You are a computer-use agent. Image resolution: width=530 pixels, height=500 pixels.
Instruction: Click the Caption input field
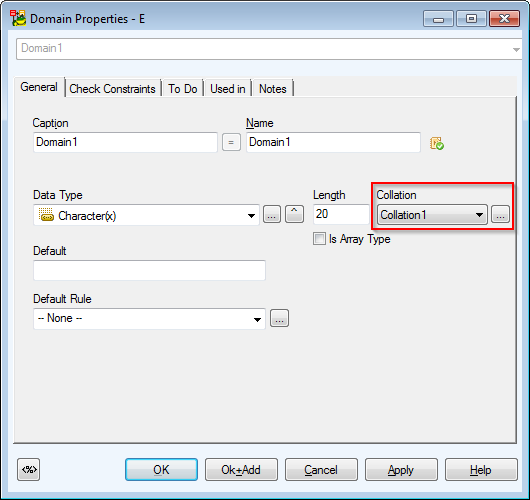[125, 142]
